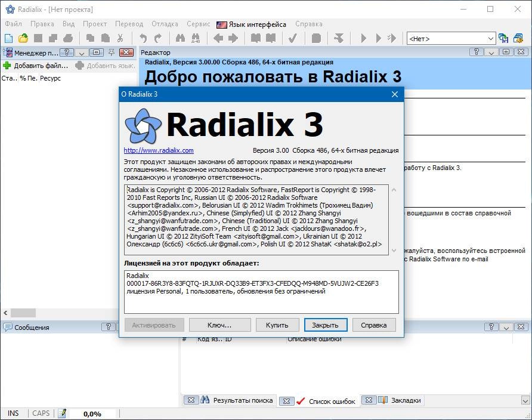Open the Project Manager panel dropdown arrow
This screenshot has width=532, height=420.
[82, 52]
